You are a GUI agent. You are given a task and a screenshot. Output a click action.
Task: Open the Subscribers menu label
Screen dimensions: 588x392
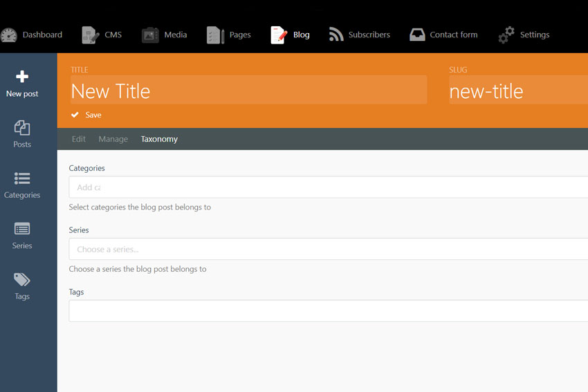369,35
